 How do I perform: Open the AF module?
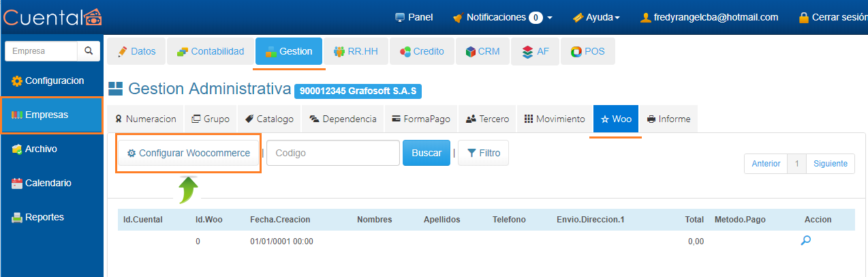535,51
